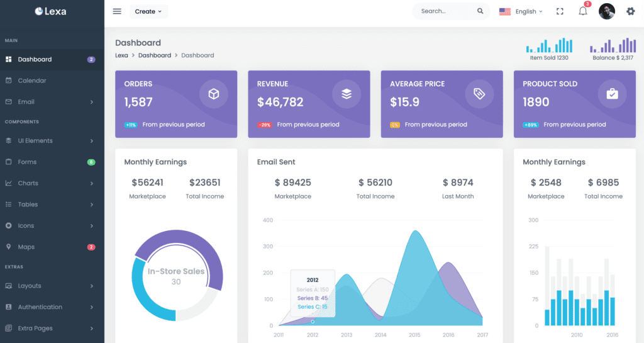Click the middle Dashboard breadcrumb link
The height and width of the screenshot is (343, 644).
(155, 55)
